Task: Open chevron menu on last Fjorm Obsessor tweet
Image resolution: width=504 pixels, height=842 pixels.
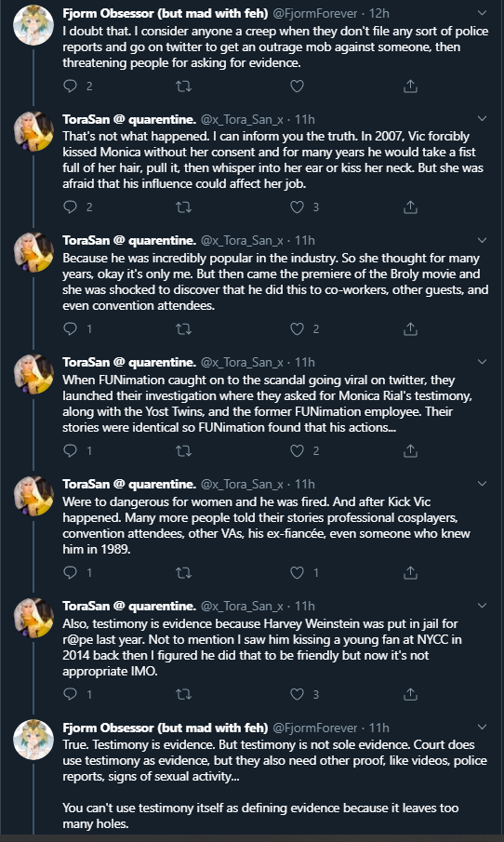Action: pos(482,727)
